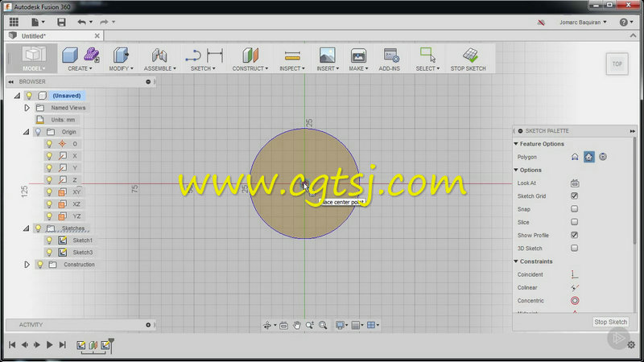Collapse the Options section in palette
This screenshot has height=362, width=644.
(516, 170)
